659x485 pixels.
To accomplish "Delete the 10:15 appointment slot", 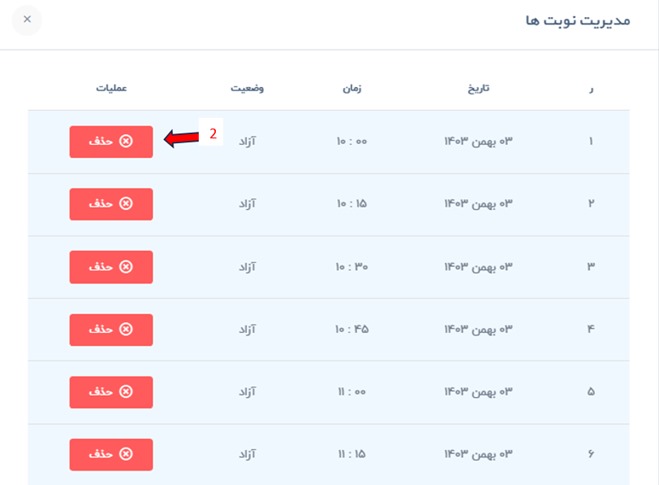I will (111, 204).
